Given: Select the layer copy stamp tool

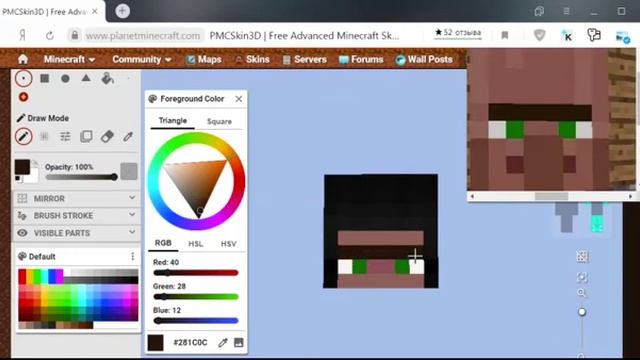Looking at the screenshot, I should pos(86,136).
